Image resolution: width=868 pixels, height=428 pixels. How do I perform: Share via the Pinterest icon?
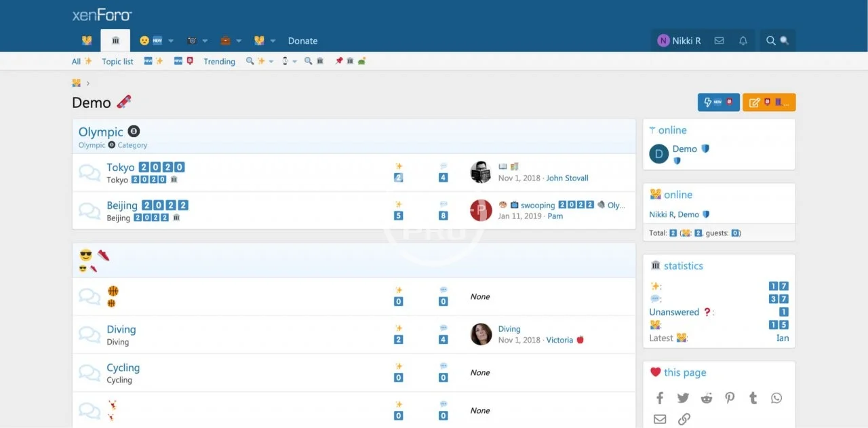point(730,398)
